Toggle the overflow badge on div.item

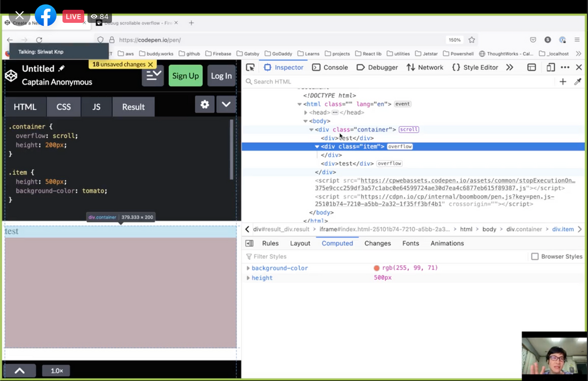[x=400, y=146]
